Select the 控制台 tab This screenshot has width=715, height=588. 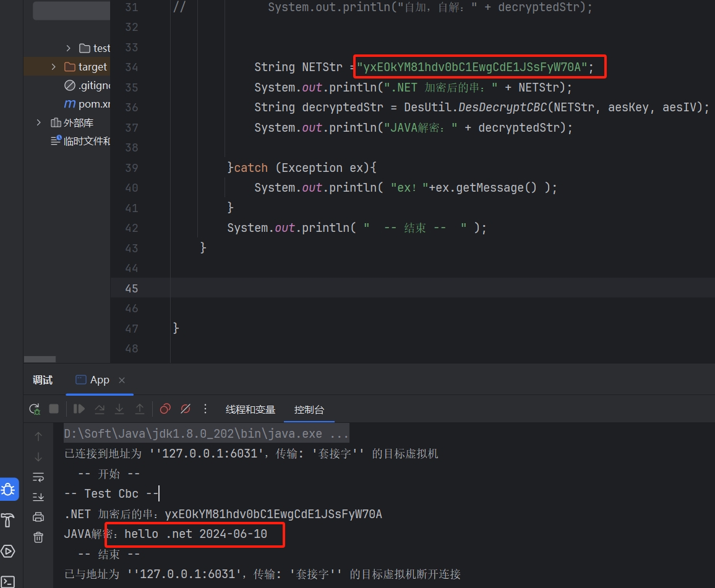point(309,409)
